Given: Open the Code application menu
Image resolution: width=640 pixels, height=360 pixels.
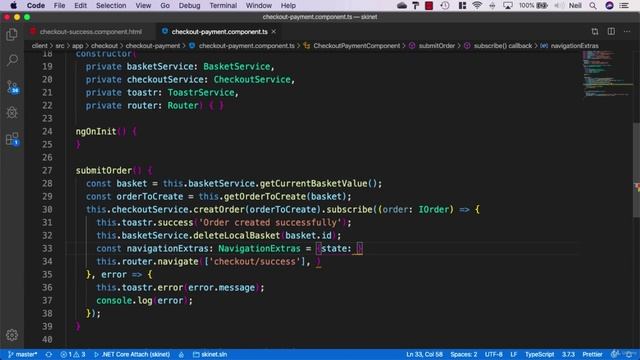Looking at the screenshot, I should pos(36,5).
